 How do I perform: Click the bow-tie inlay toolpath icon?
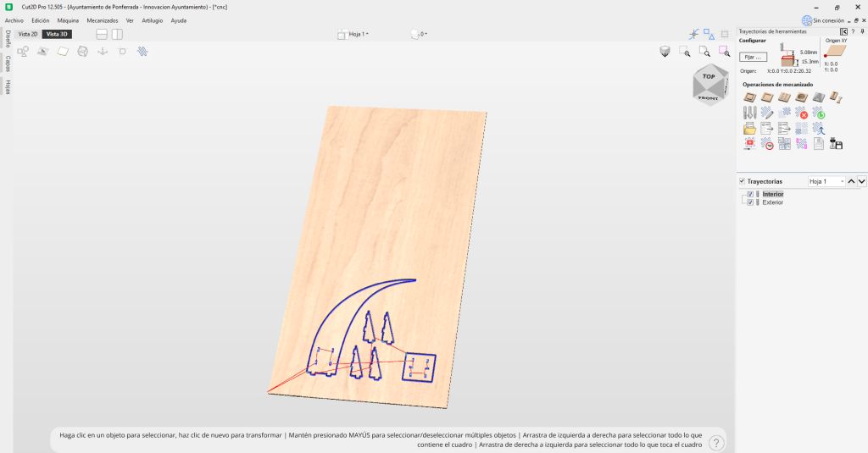click(x=836, y=98)
